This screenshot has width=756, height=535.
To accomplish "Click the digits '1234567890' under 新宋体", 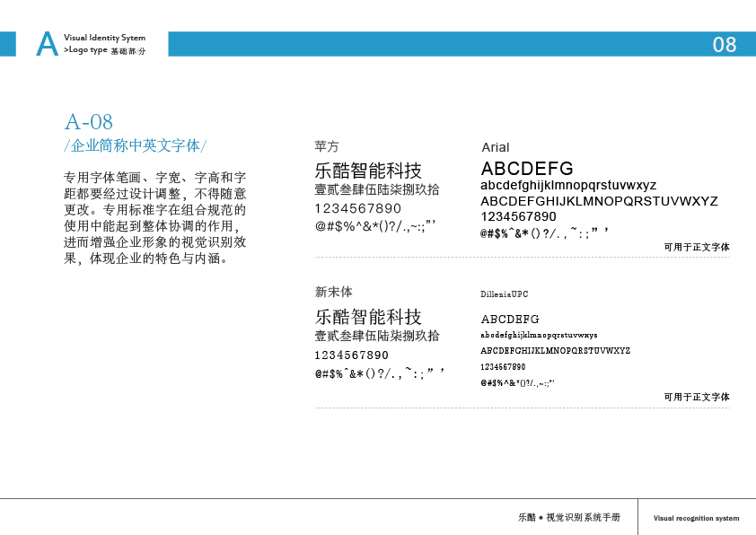I will pyautogui.click(x=351, y=355).
